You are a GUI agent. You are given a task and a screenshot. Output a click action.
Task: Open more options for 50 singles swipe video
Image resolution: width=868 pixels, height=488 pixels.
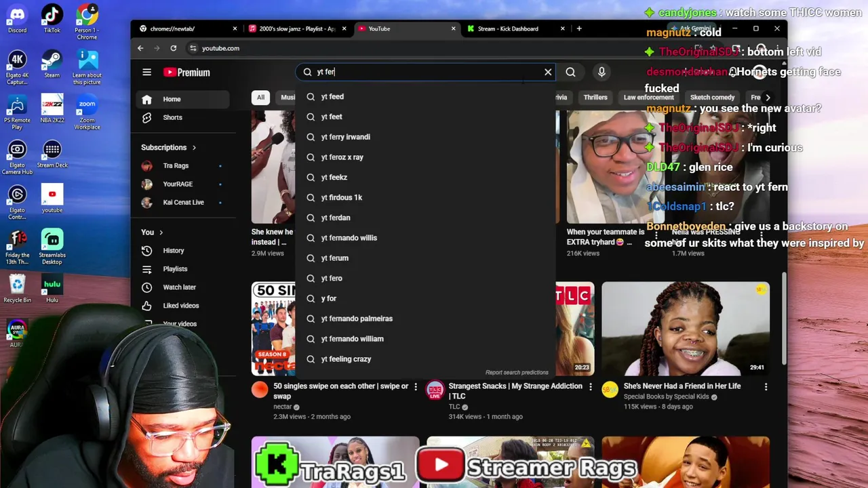(416, 386)
